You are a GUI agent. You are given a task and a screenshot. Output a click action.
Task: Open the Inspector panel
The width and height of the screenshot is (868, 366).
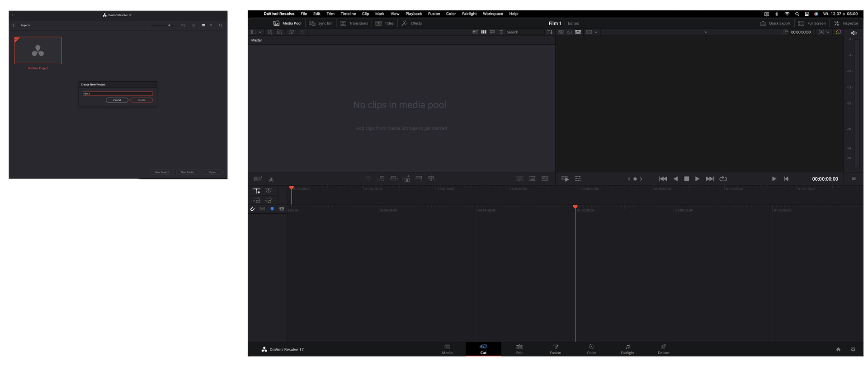click(846, 23)
